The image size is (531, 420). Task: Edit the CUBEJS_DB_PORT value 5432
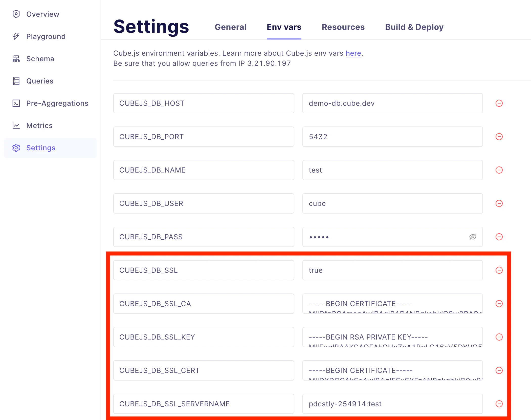click(392, 137)
